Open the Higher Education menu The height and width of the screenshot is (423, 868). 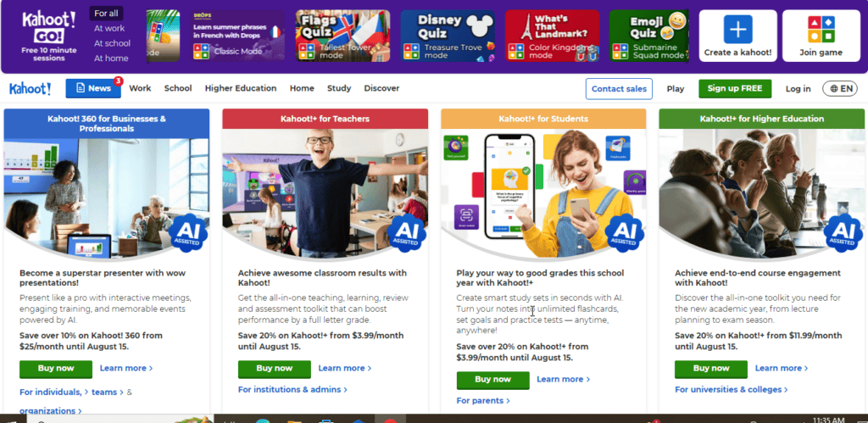coord(240,88)
